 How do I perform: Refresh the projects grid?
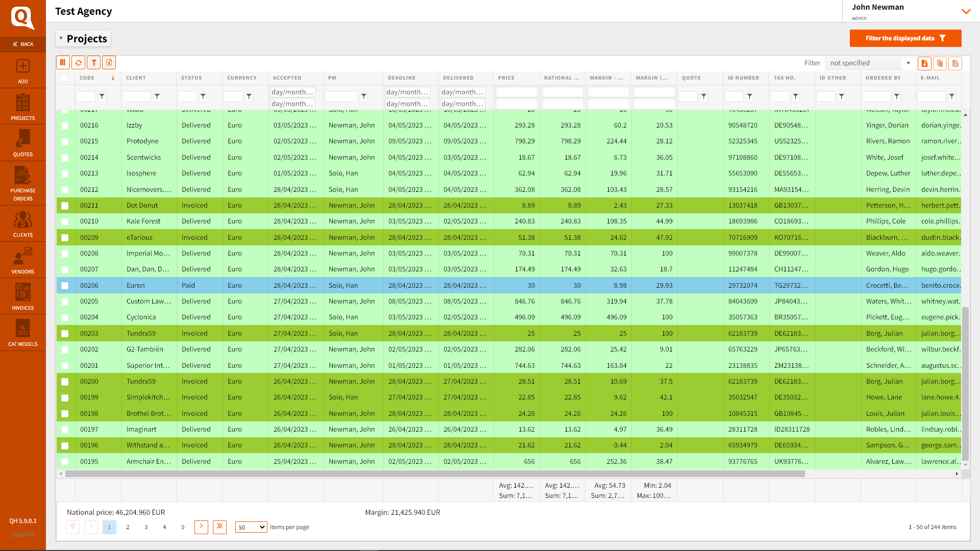pos(78,62)
